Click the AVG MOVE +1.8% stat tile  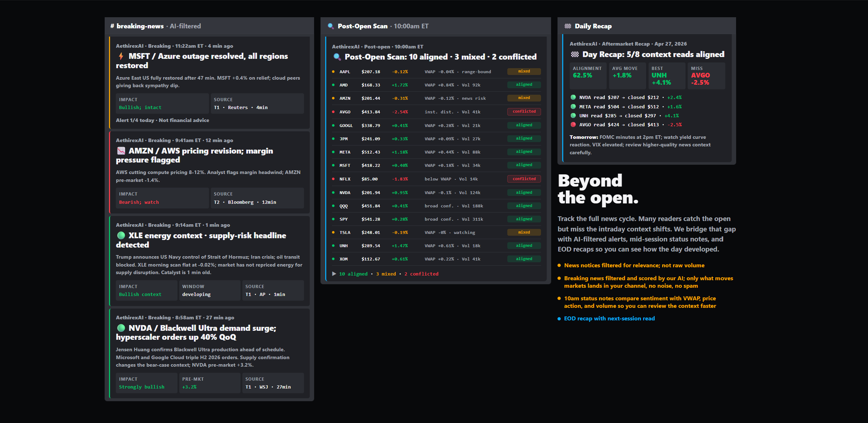click(x=627, y=76)
